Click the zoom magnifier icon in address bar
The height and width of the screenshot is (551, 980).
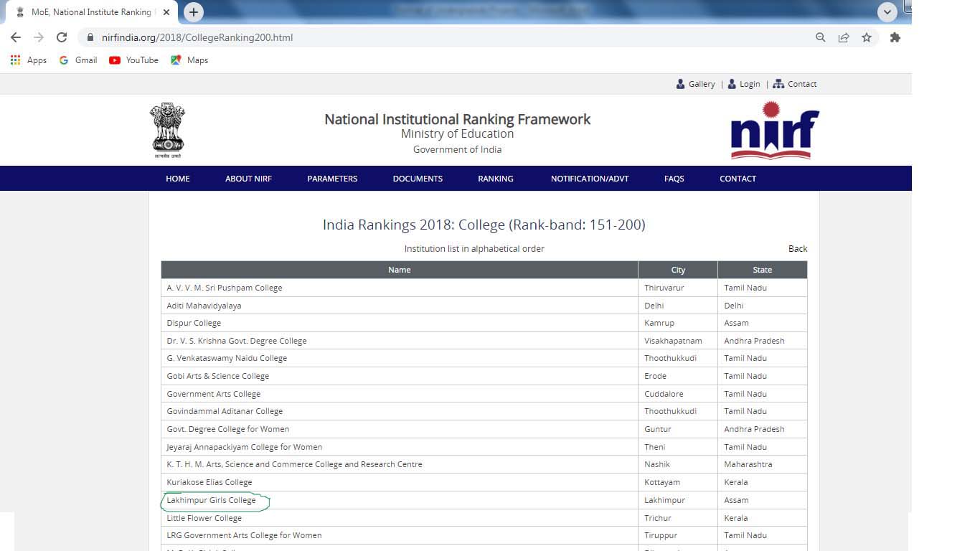[821, 37]
